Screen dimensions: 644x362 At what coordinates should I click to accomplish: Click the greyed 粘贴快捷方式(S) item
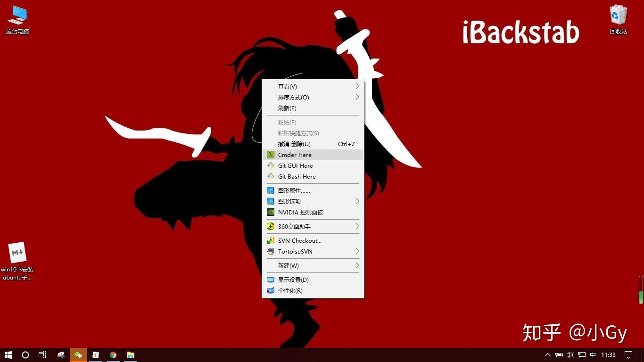(313, 133)
